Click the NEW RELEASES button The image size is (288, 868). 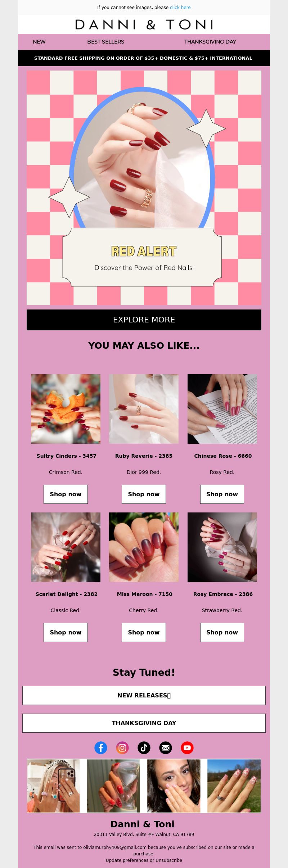(144, 695)
